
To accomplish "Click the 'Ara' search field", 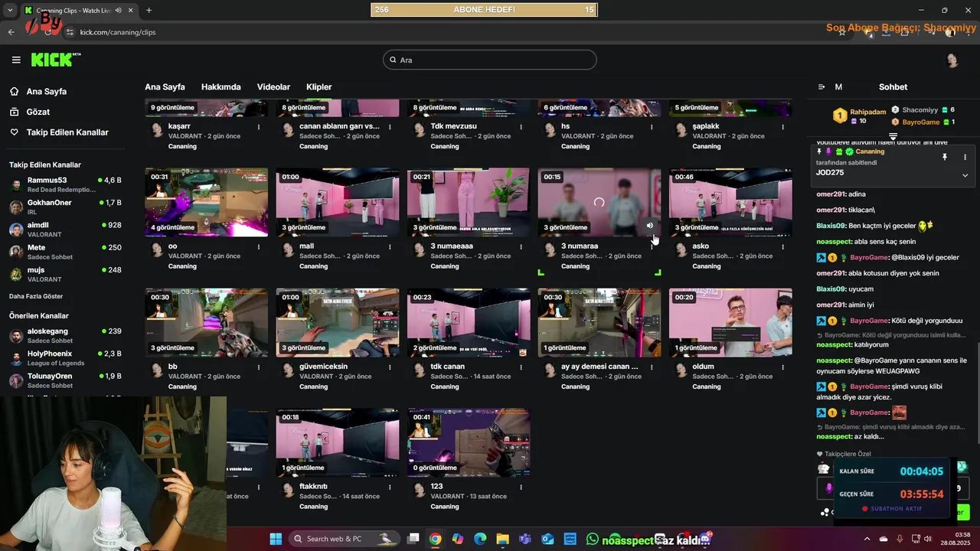I will 490,60.
